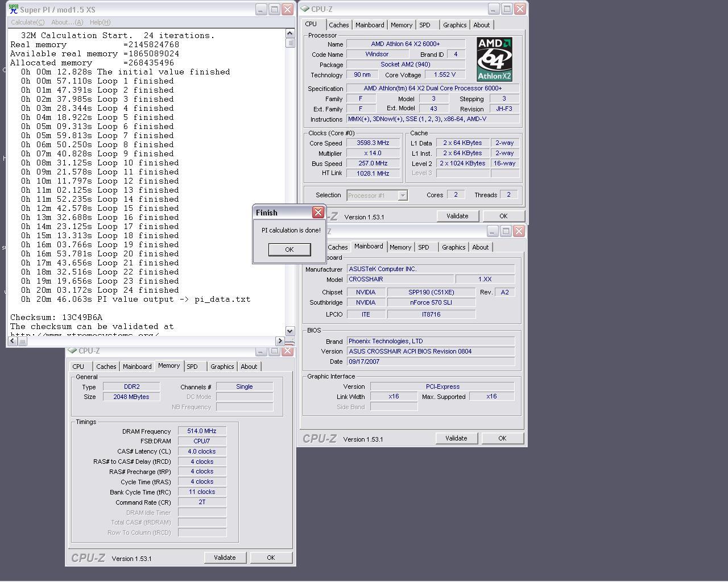Click the Super PI vertical scrollbar down arrow
The height and width of the screenshot is (582, 728).
pos(290,331)
